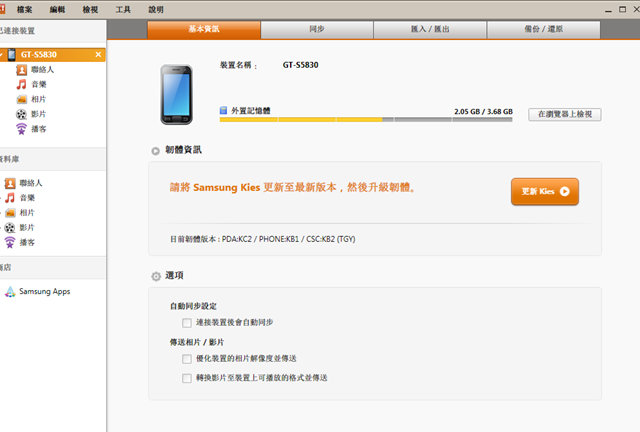Open device 影片 film reel icon
Screen dimensions: 640x432
[x=21, y=114]
